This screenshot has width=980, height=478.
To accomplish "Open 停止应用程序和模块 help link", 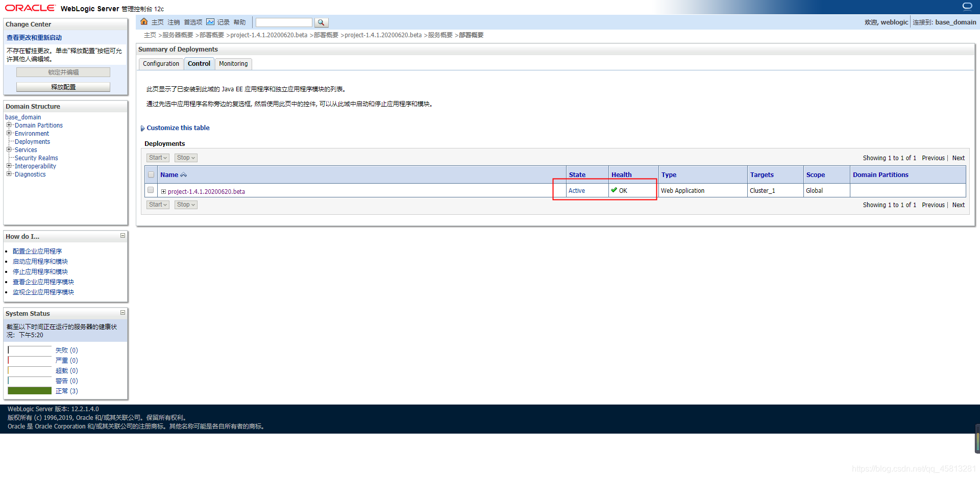I will [x=40, y=272].
